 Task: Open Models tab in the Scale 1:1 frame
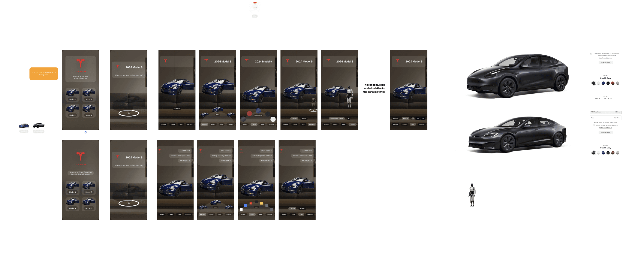point(163,124)
